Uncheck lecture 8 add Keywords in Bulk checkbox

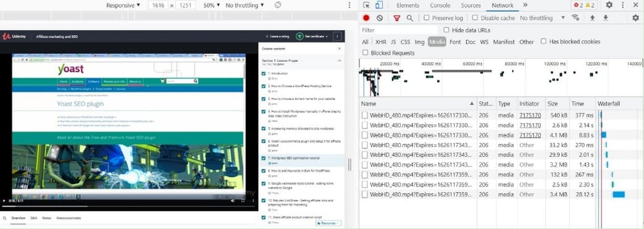(264, 171)
